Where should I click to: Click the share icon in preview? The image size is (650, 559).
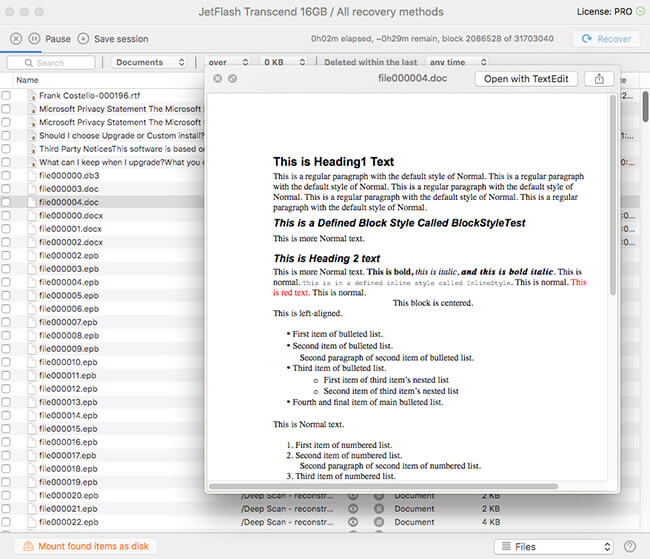point(599,79)
